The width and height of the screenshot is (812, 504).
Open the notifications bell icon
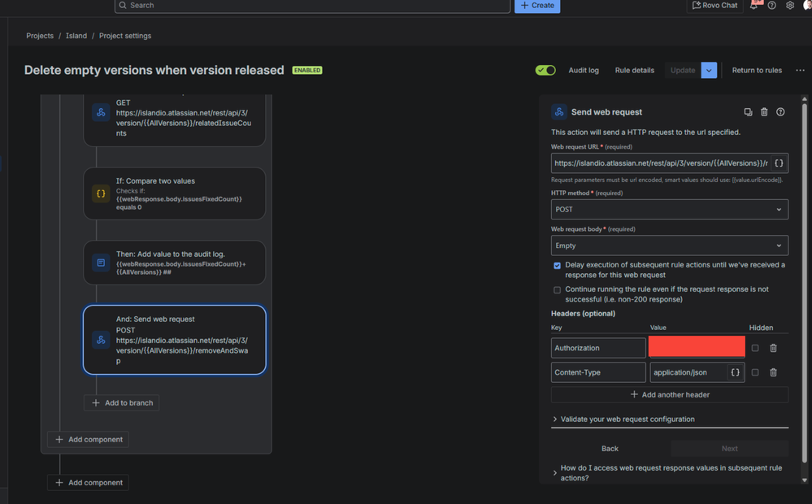click(754, 6)
